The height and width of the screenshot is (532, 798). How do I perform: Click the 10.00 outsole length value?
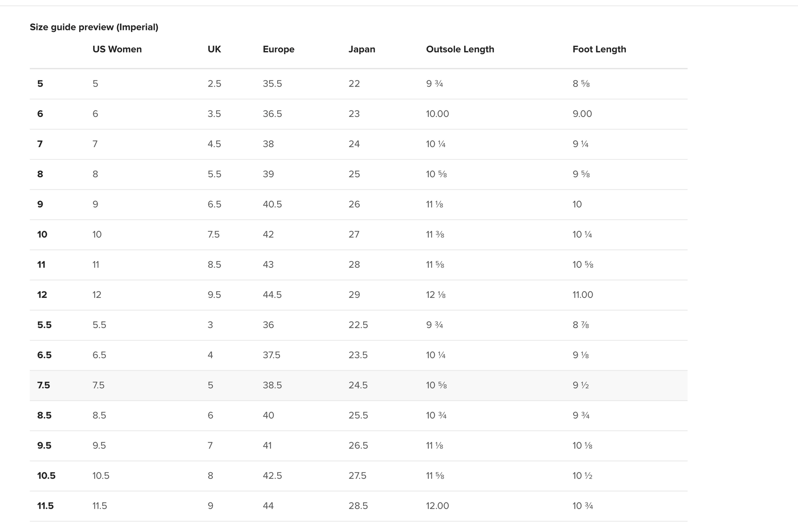pyautogui.click(x=437, y=114)
